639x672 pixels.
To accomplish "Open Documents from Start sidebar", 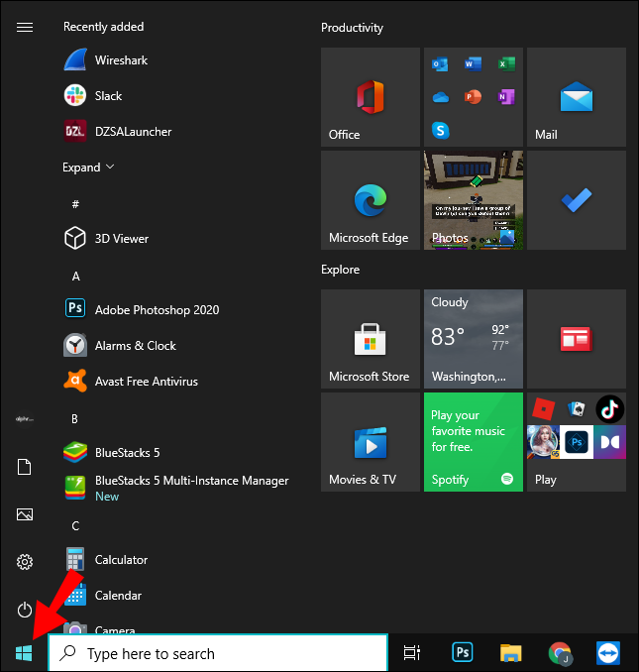I will coord(25,467).
